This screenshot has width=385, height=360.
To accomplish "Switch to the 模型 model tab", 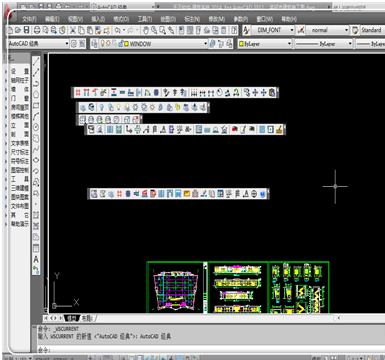I will (72, 318).
